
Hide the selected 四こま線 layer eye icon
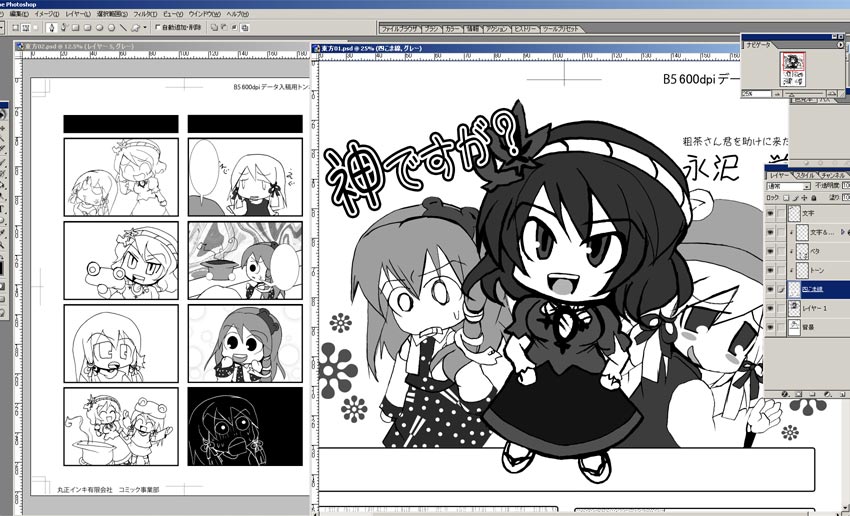[x=770, y=289]
